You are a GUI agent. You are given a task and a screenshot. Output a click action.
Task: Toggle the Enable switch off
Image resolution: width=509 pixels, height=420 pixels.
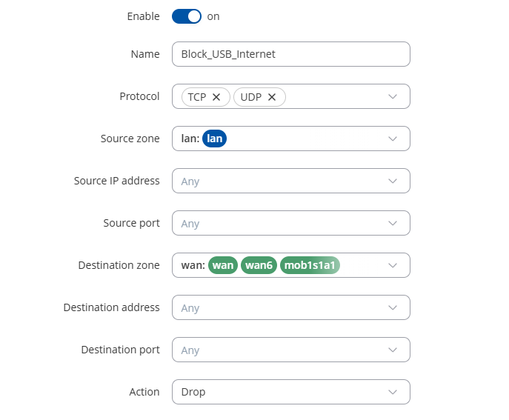(187, 16)
